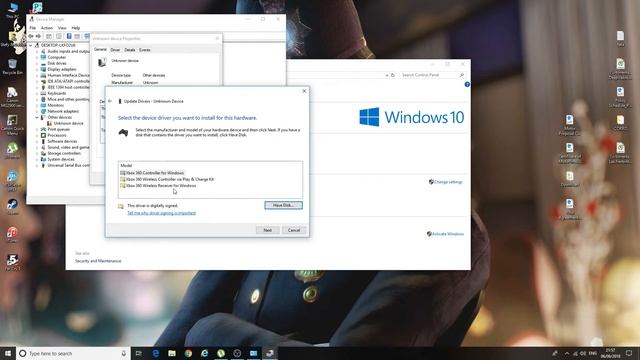640x360 pixels.
Task: Expand the Audio inputs and outputs node
Action: [37, 51]
